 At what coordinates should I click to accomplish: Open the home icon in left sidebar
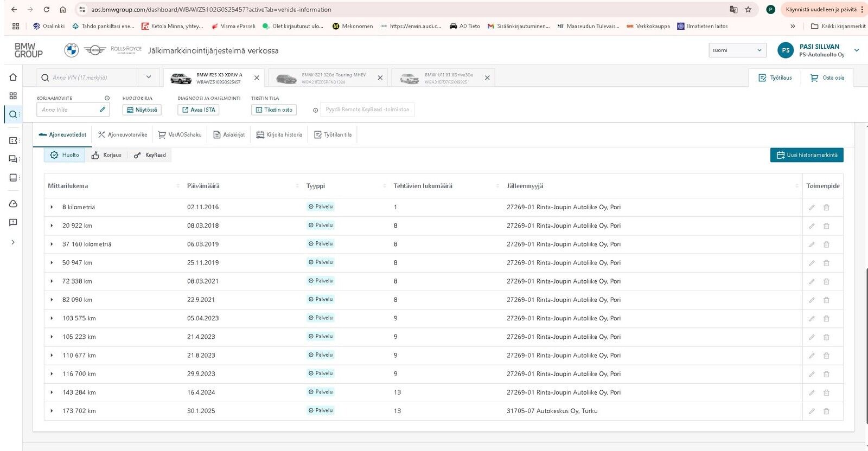coord(13,77)
